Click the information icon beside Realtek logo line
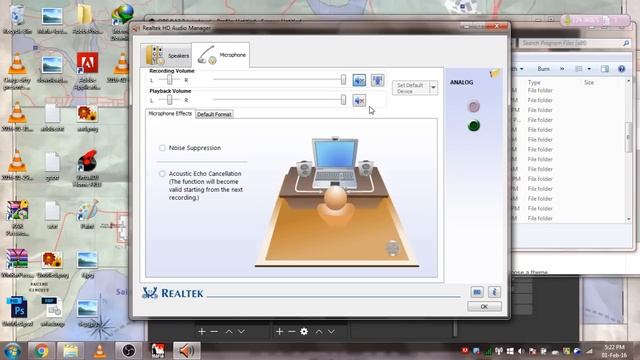The width and height of the screenshot is (640, 360). pyautogui.click(x=494, y=292)
